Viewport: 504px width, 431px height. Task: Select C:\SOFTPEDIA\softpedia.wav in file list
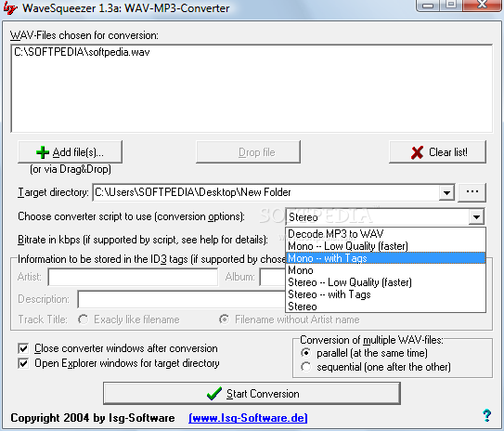point(82,52)
